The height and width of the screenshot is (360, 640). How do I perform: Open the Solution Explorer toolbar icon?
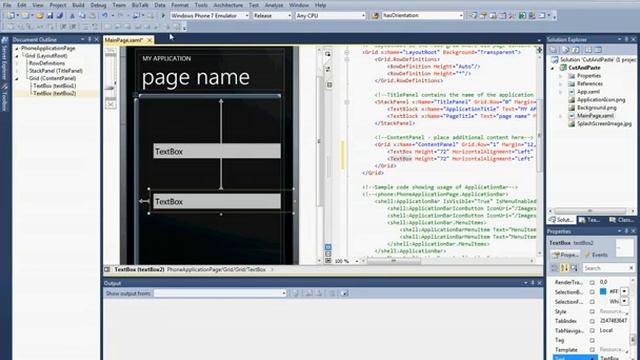tap(473, 16)
